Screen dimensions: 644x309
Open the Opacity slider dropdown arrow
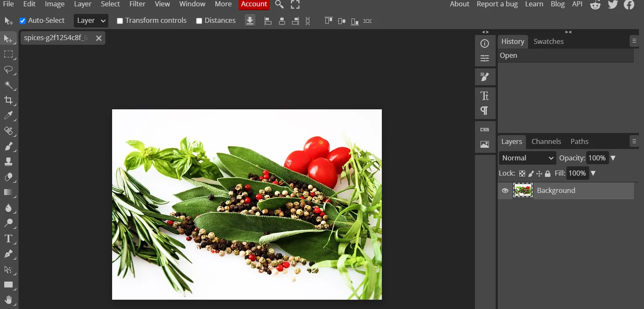click(x=613, y=158)
